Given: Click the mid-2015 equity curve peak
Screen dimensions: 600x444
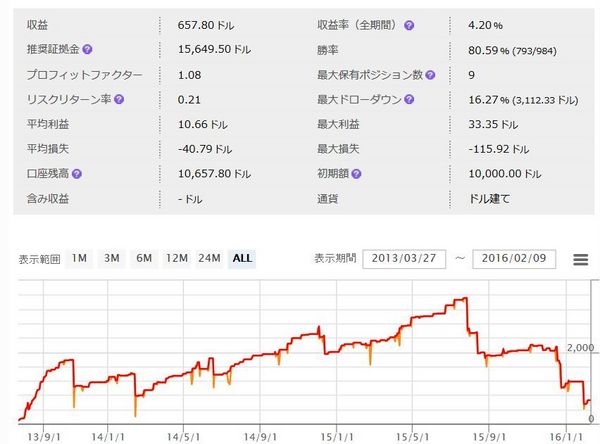Looking at the screenshot, I should point(465,298).
